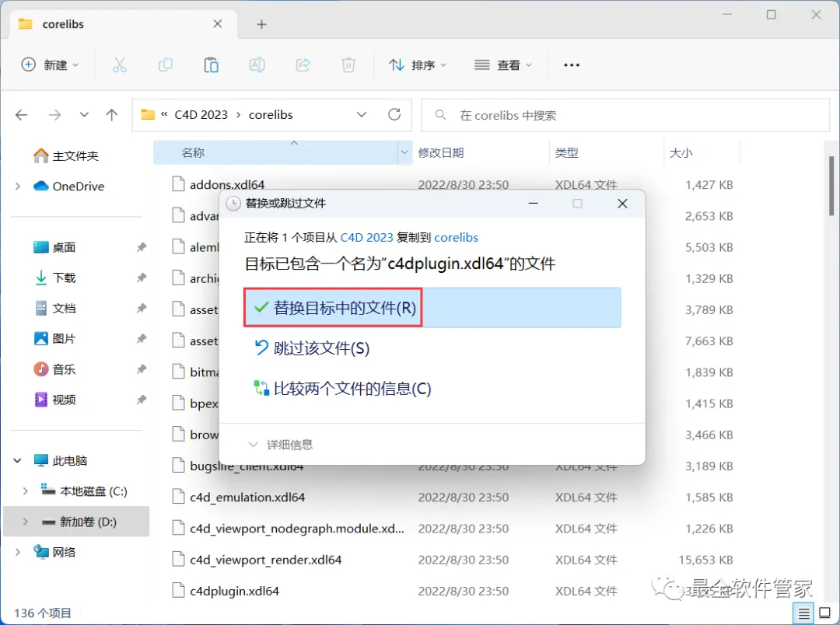The height and width of the screenshot is (625, 840).
Task: Click the corelibs destination link in dialog
Action: (457, 237)
